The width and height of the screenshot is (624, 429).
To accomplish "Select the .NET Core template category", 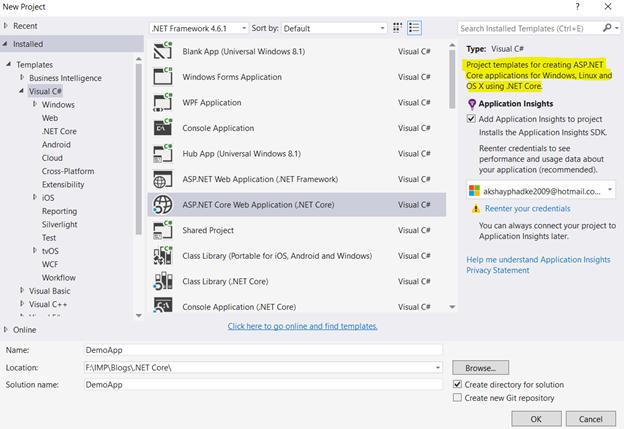I will (59, 131).
